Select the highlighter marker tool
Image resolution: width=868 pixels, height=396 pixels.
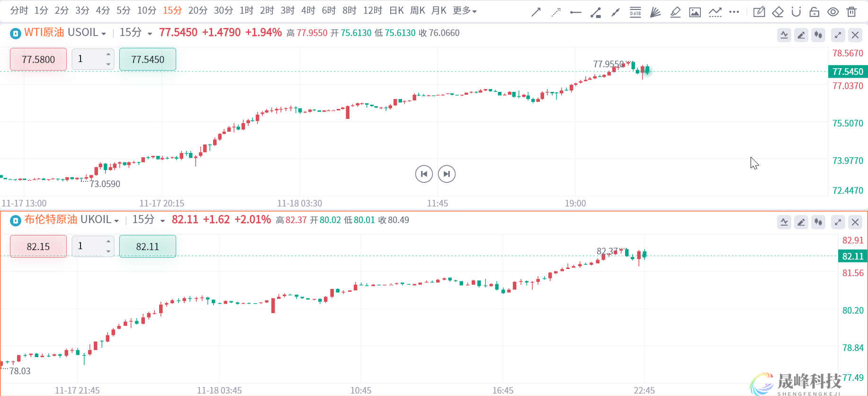point(675,12)
